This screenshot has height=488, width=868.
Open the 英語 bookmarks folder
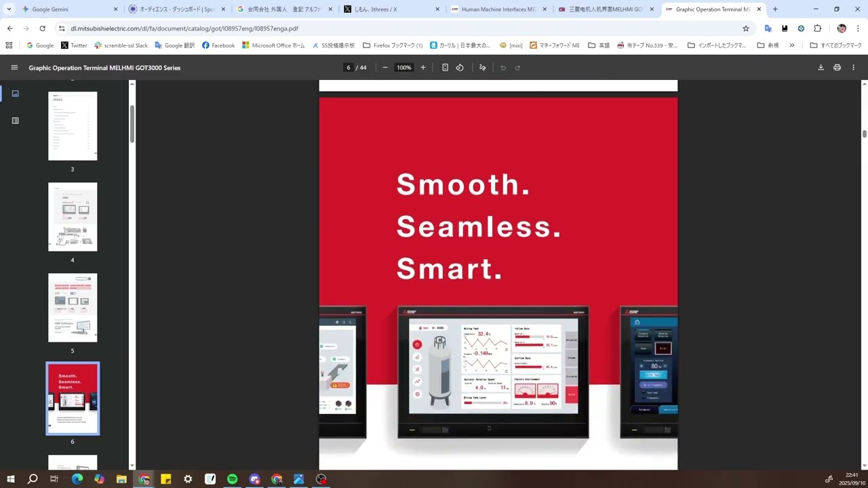(x=599, y=45)
